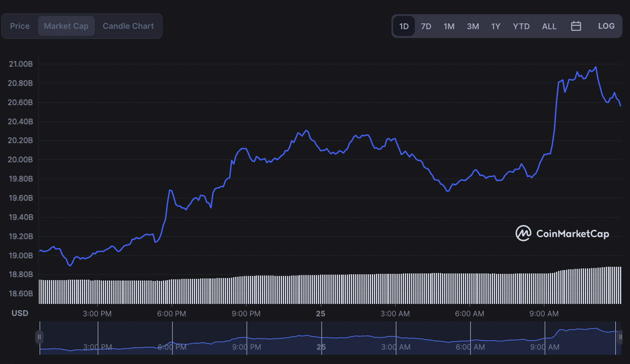630x364 pixels.
Task: View year-to-date performance via YTD
Action: tap(521, 26)
